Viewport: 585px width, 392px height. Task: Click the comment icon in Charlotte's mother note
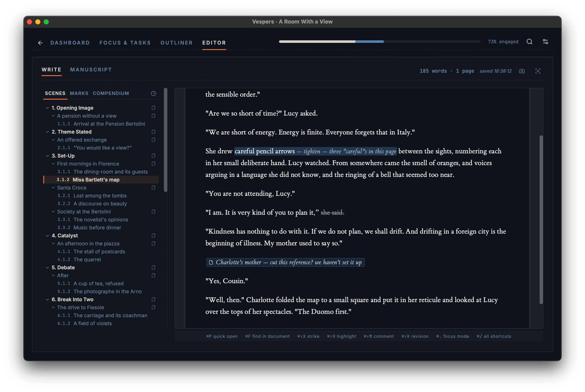[211, 262]
